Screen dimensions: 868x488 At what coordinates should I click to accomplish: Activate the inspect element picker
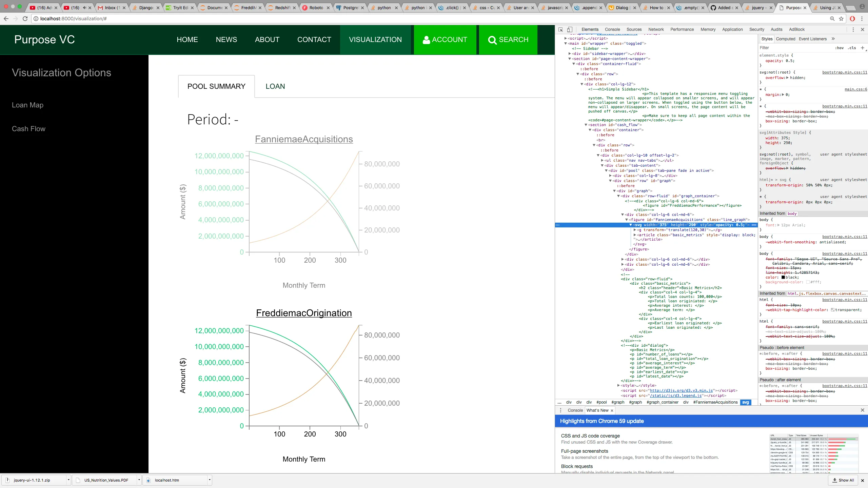[560, 29]
